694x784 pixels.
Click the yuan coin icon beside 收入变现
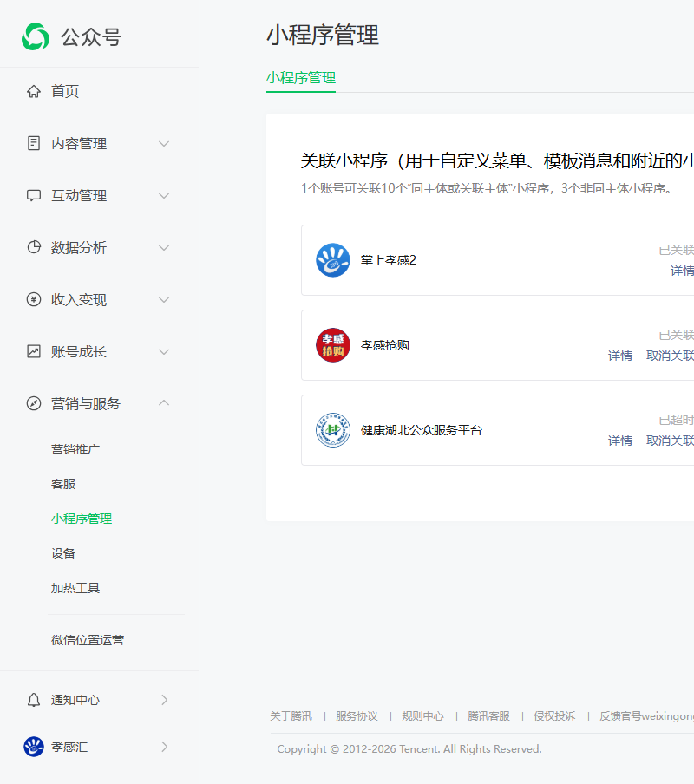(x=34, y=299)
